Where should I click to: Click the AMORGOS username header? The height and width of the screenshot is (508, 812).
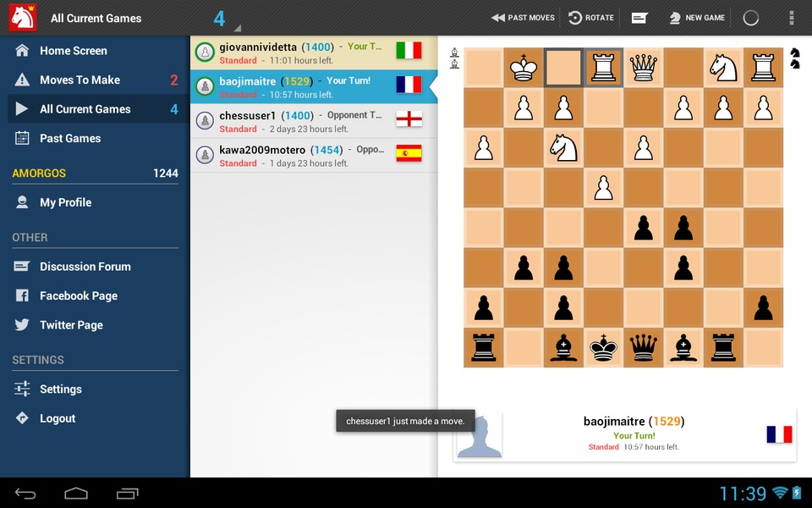point(39,173)
